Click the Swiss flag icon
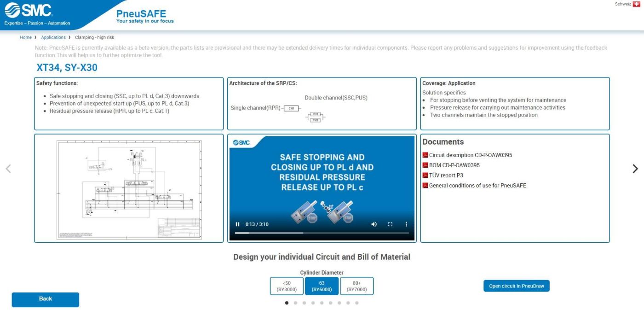 tap(637, 4)
